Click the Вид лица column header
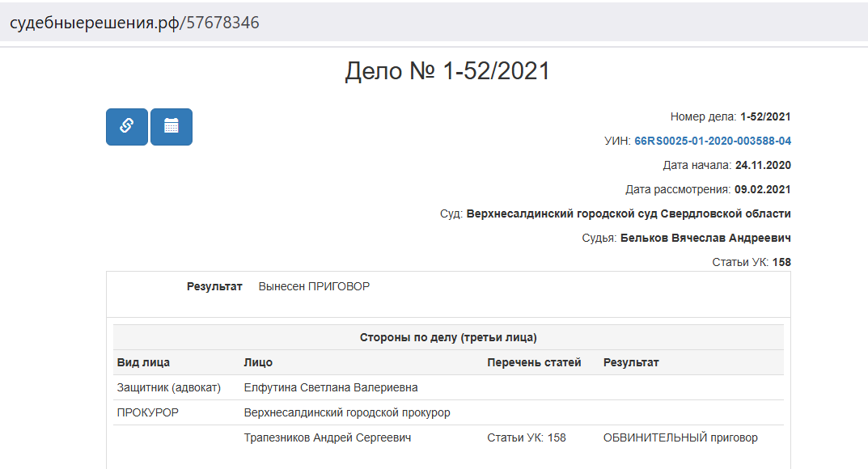Viewport: 868px width, 469px height. [x=143, y=362]
